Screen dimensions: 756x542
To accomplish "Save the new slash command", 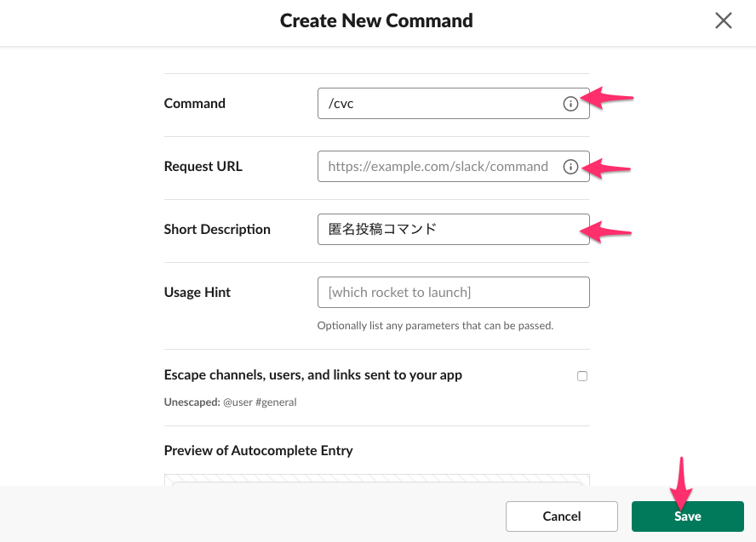I will pyautogui.click(x=688, y=516).
